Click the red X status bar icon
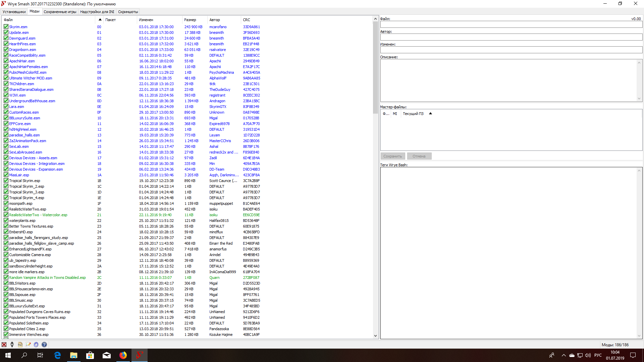Screen dimensions: 644x362 (x=4, y=345)
